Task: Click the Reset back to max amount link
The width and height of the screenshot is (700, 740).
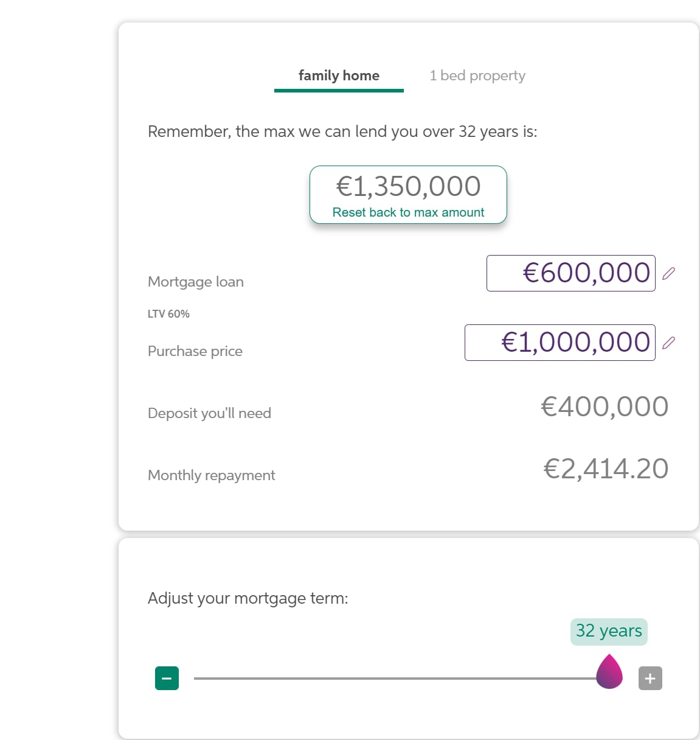Action: pyautogui.click(x=408, y=212)
